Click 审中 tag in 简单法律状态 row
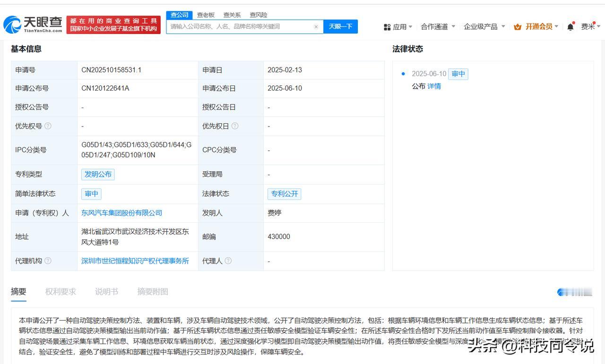The image size is (605, 364). click(x=91, y=194)
